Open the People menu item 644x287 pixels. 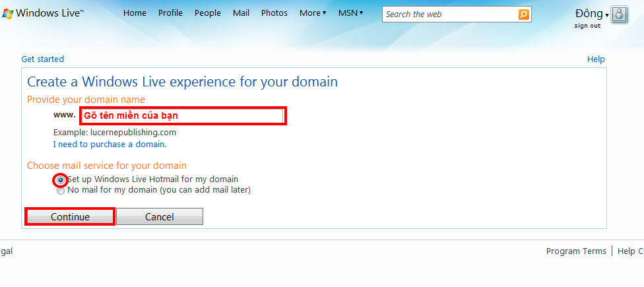pyautogui.click(x=208, y=13)
